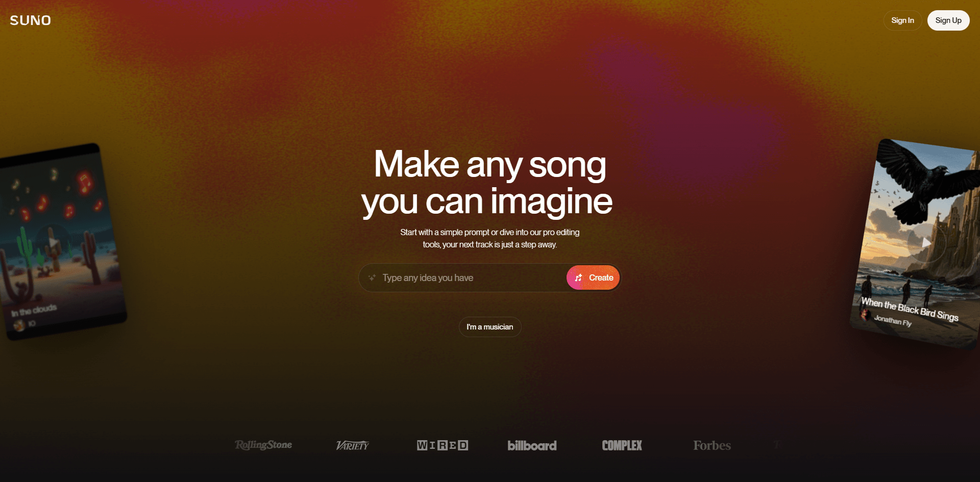Click the music note icon on Create

[578, 278]
